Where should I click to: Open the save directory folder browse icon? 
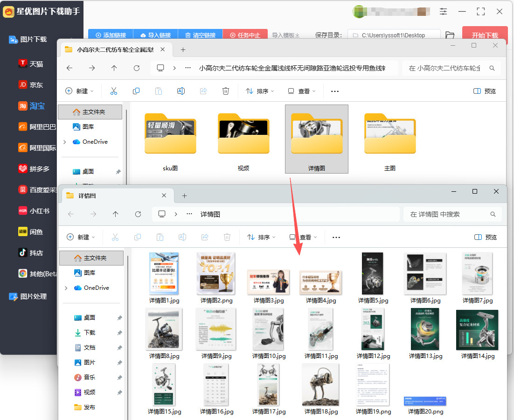(x=450, y=35)
